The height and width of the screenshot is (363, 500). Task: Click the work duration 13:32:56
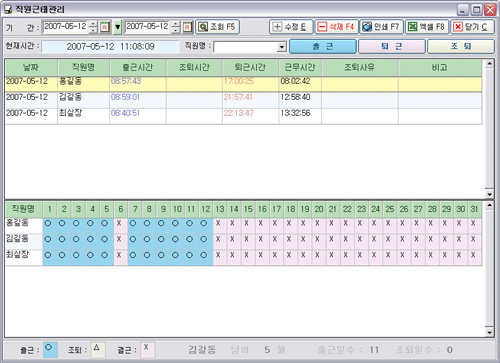click(x=295, y=113)
